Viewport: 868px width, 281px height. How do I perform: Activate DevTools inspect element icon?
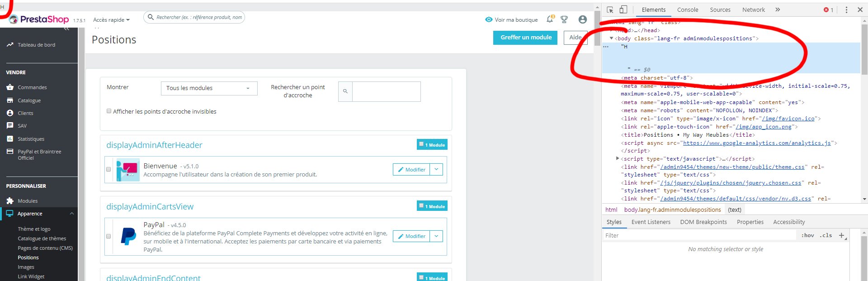pyautogui.click(x=610, y=10)
